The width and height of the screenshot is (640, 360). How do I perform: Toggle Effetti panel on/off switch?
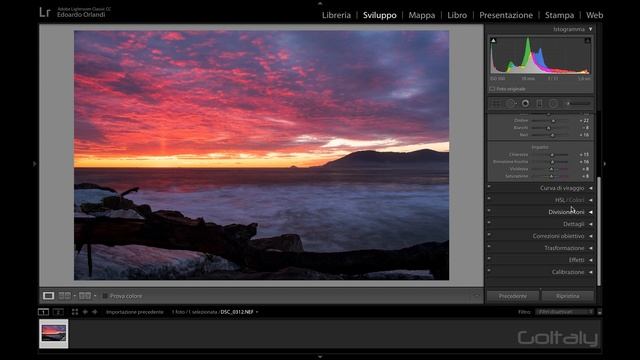pyautogui.click(x=489, y=258)
